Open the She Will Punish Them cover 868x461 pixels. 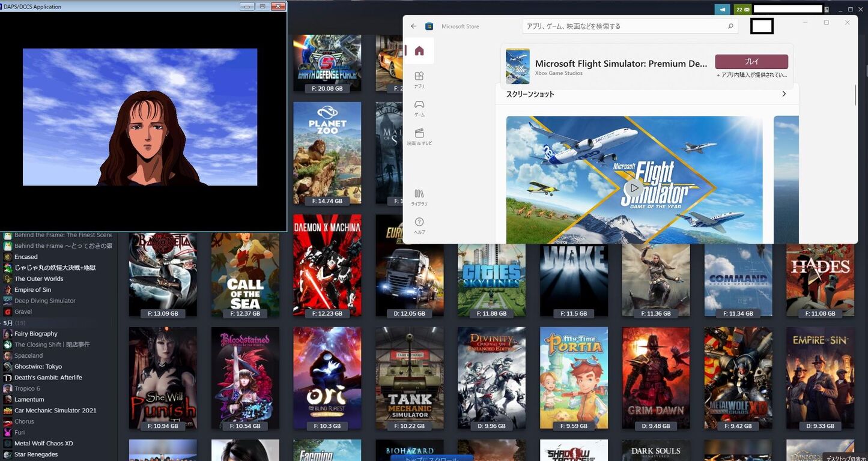coord(163,378)
